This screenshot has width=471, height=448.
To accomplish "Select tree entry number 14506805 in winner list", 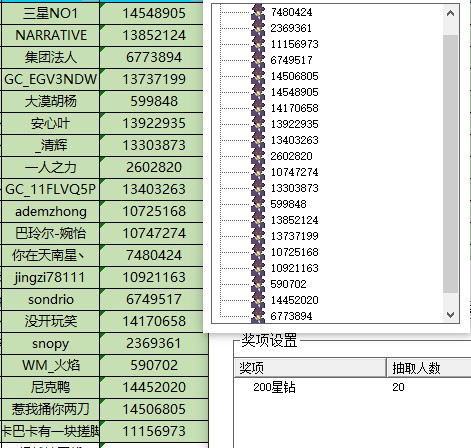I will click(294, 76).
